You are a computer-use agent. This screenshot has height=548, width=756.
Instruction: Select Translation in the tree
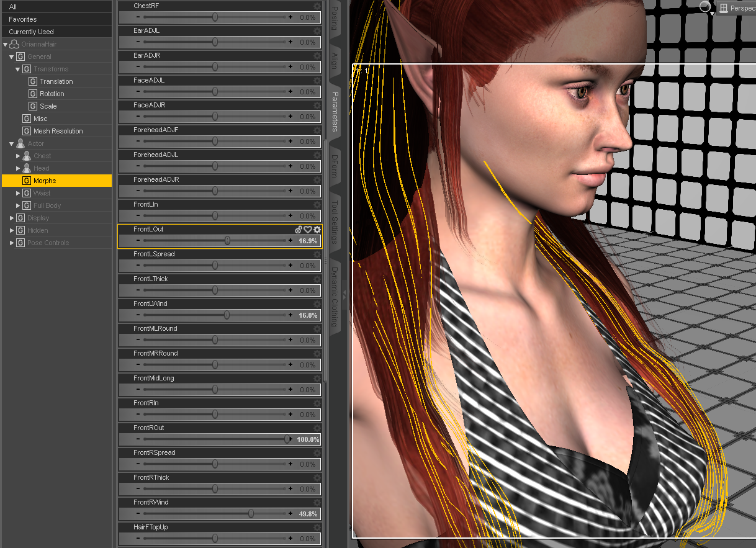(x=56, y=81)
